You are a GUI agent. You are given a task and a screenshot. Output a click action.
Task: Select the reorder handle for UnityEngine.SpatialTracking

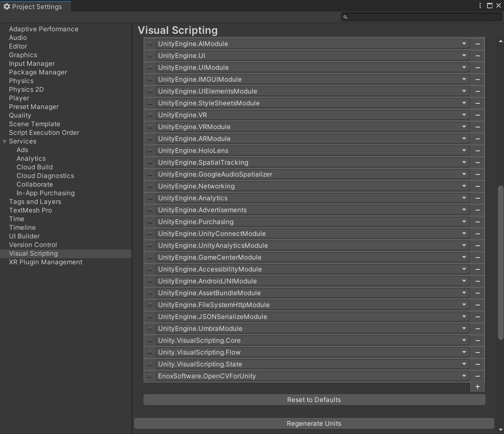(x=150, y=163)
